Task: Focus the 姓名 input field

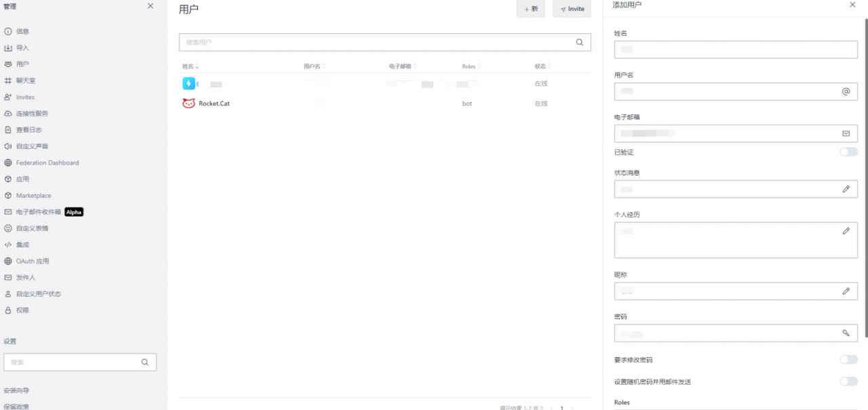Action: click(736, 49)
